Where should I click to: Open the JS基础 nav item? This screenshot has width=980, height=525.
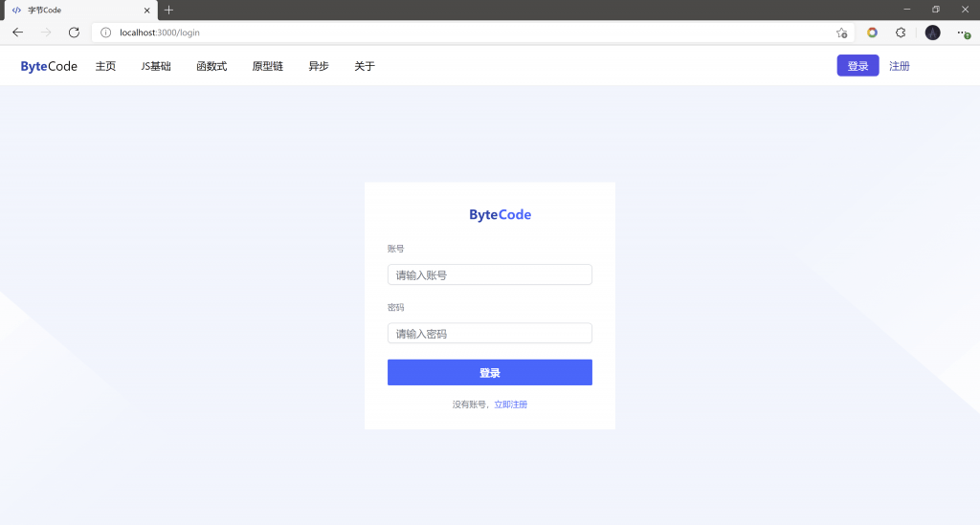click(156, 66)
